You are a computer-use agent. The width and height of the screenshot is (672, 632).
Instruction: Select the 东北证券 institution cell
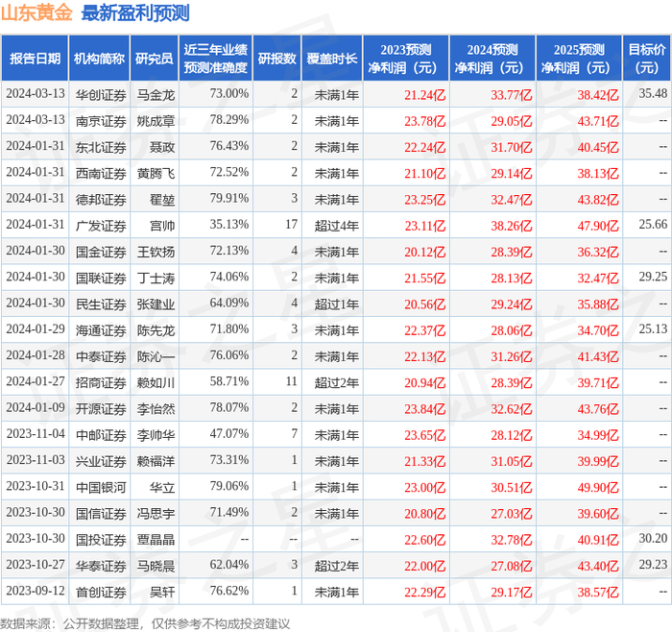101,147
